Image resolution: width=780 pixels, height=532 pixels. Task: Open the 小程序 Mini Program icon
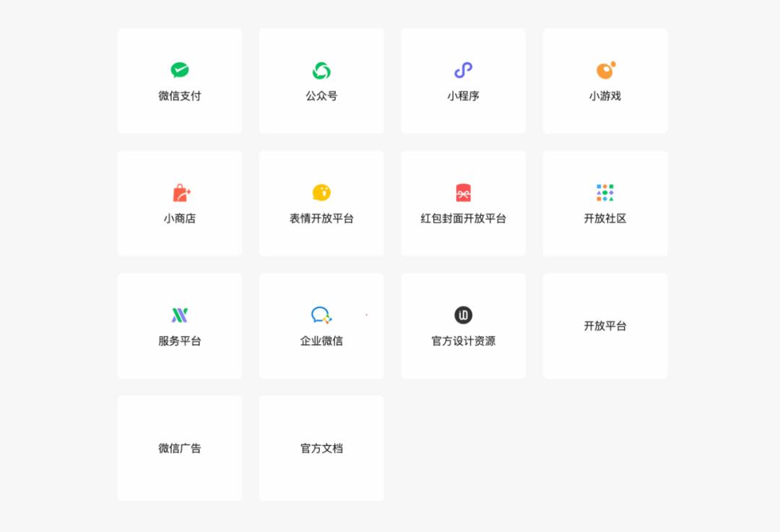[463, 70]
